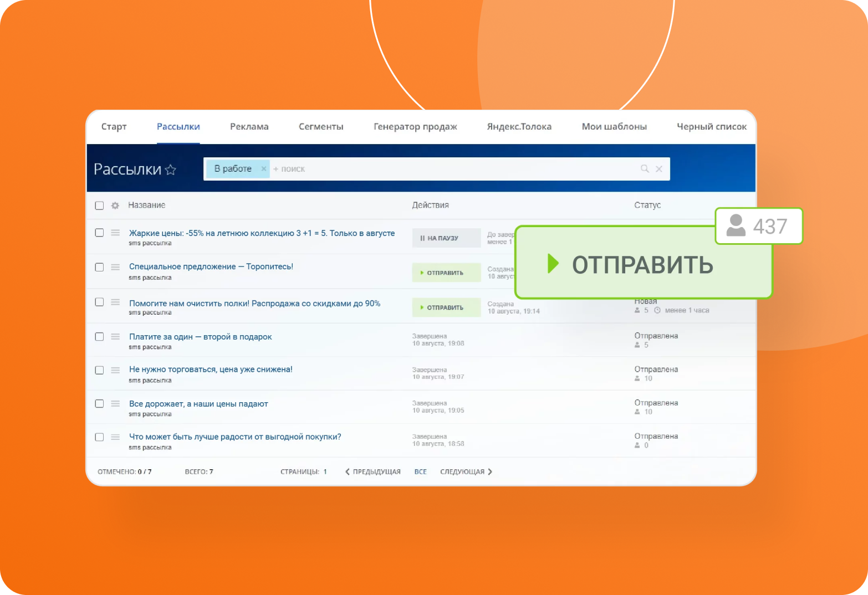Check the 'Что может быть лучше' row checkbox

[99, 437]
